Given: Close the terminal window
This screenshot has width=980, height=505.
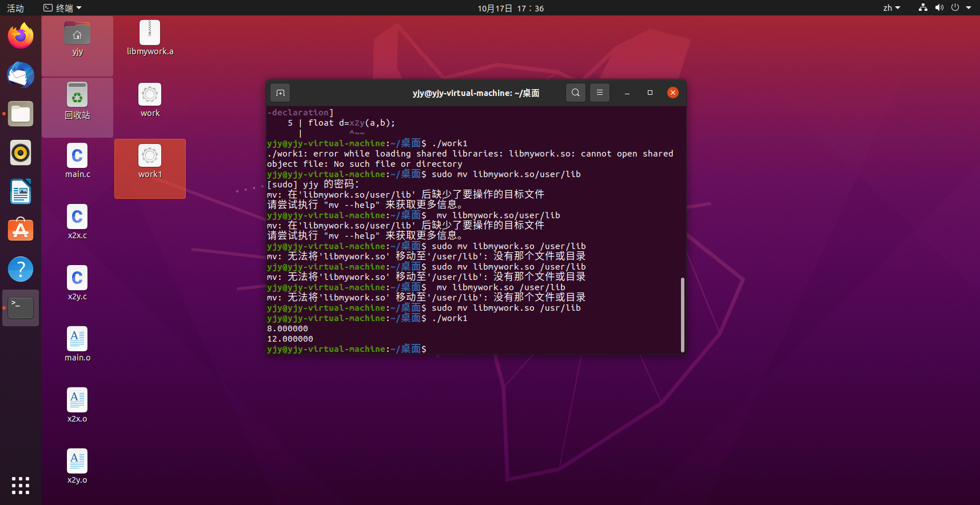Looking at the screenshot, I should point(673,93).
